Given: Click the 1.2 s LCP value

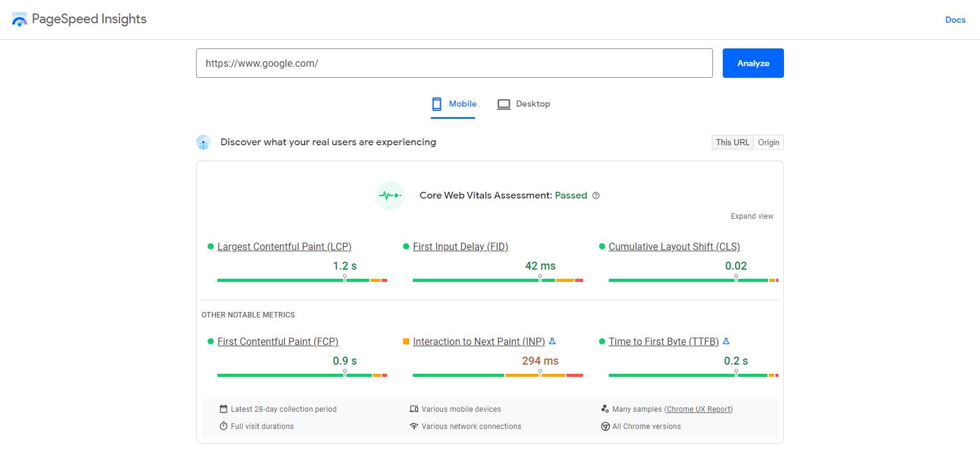Looking at the screenshot, I should coord(345,266).
